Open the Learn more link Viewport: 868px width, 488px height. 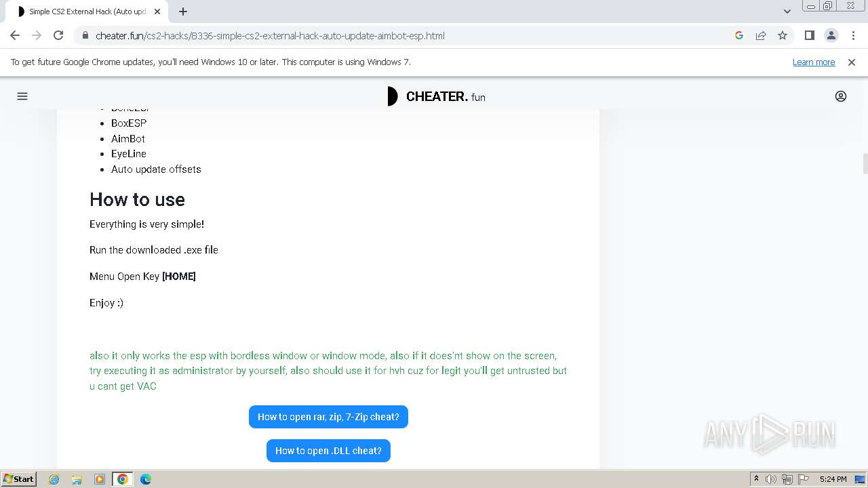814,62
